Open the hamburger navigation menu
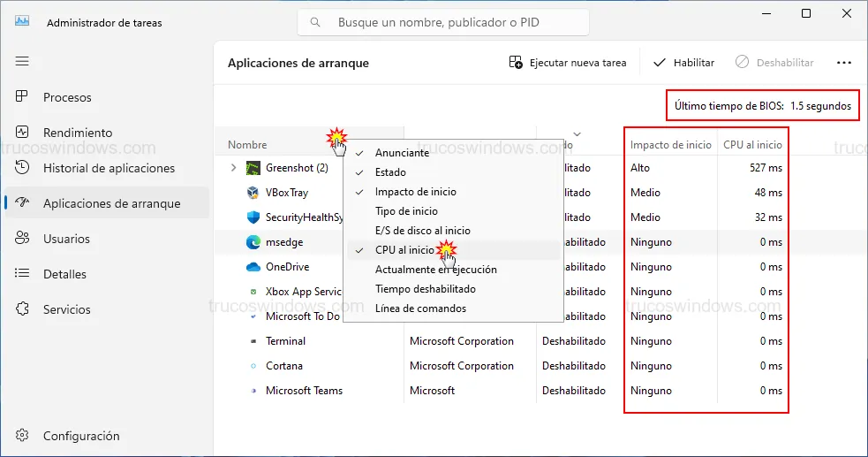 [x=22, y=61]
